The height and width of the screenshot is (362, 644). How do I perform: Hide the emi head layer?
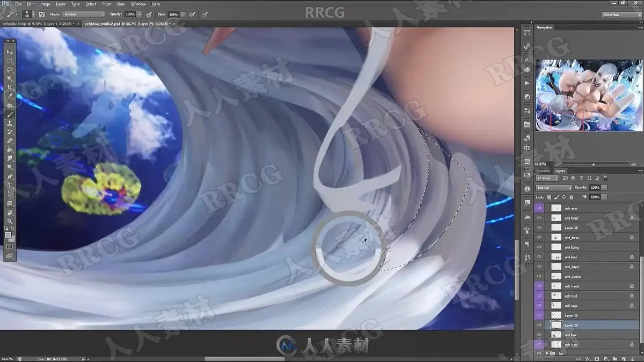pos(539,218)
